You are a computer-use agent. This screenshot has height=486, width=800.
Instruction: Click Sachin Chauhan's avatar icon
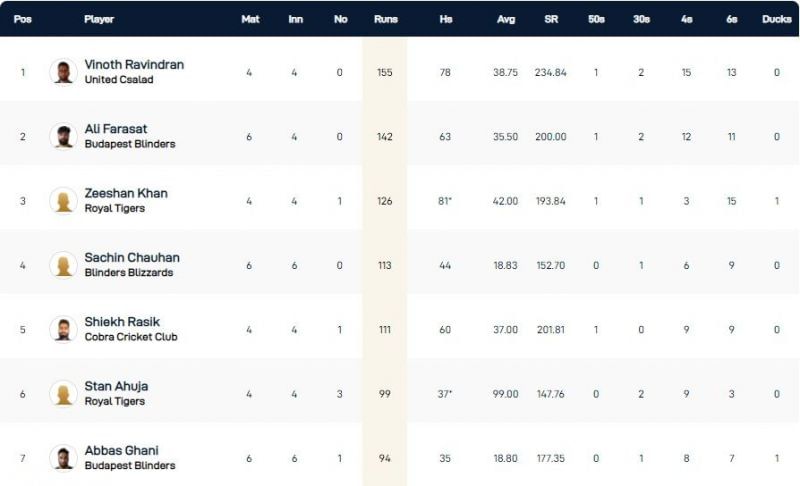(63, 264)
